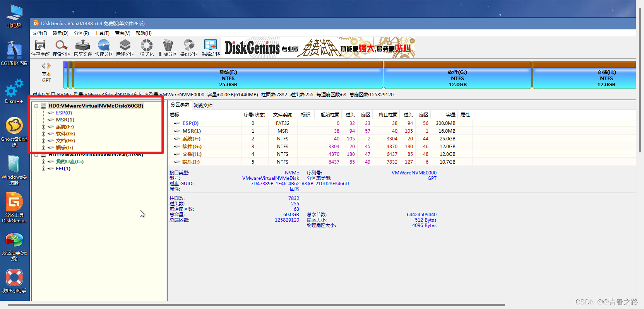Expand the 我的U盘(C:) tree node

pyautogui.click(x=44, y=162)
